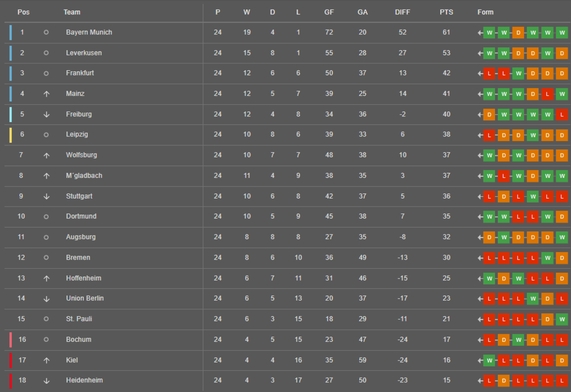The height and width of the screenshot is (392, 571).
Task: Click the yellow position bar beside Leipzig
Action: point(10,135)
